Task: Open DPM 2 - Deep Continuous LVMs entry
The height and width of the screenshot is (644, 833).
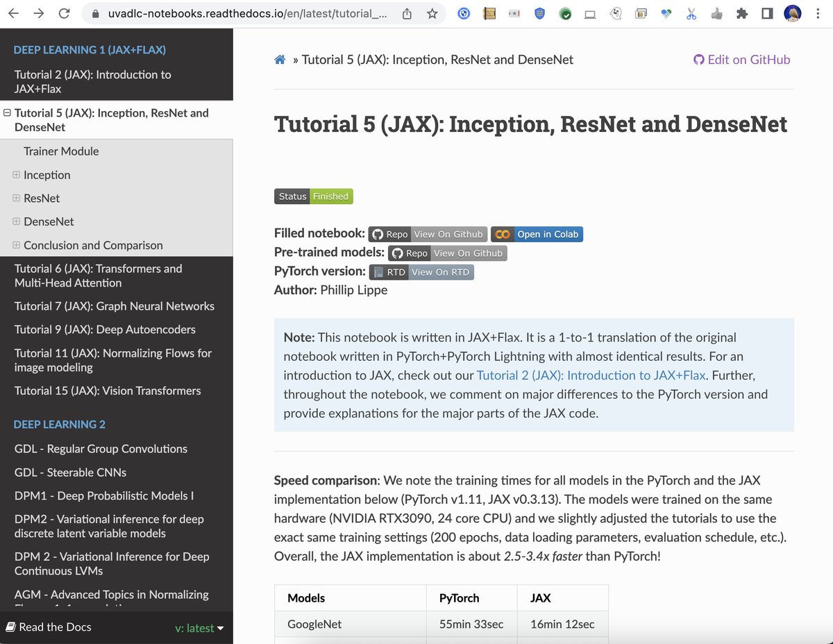Action: 112,563
